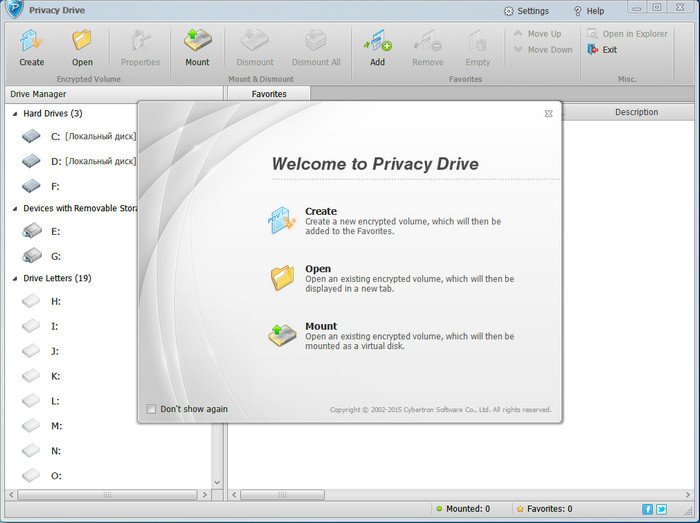Open Settings from the title bar
700x523 pixels.
[x=526, y=11]
